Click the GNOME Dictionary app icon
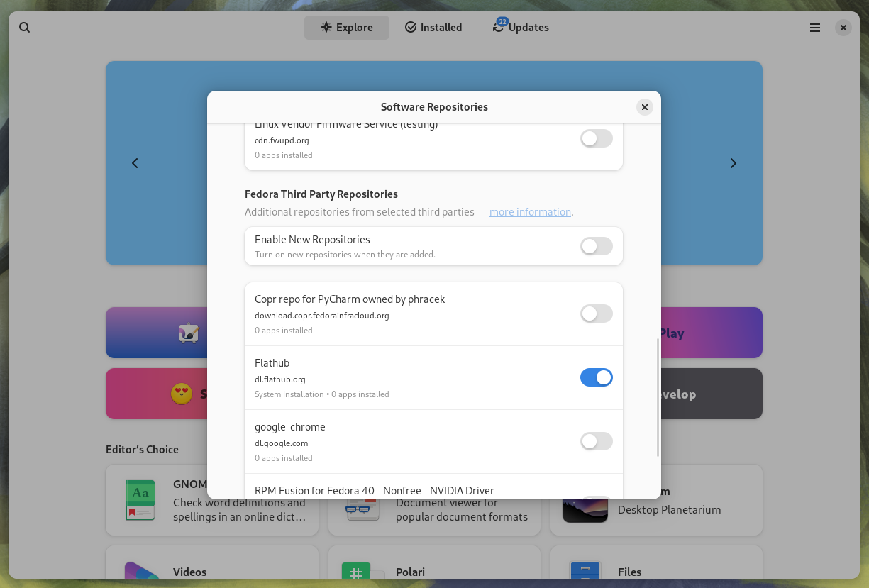 (140, 500)
